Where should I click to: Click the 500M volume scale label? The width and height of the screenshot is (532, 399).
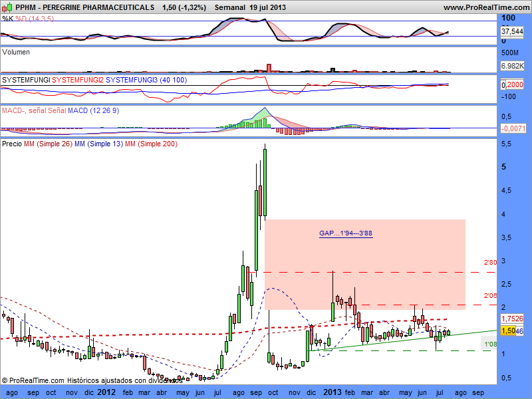click(510, 53)
